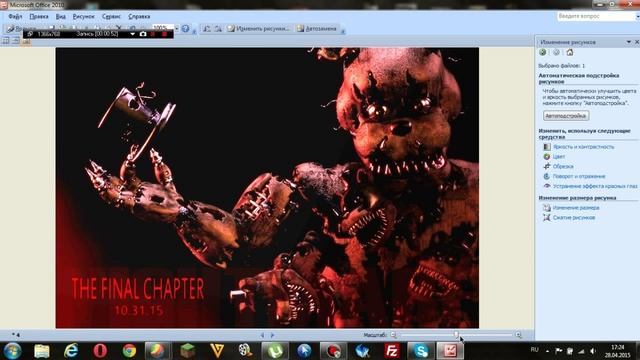Click the blue help question mark icon
Viewport: 640px width, 360px height.
[185, 29]
